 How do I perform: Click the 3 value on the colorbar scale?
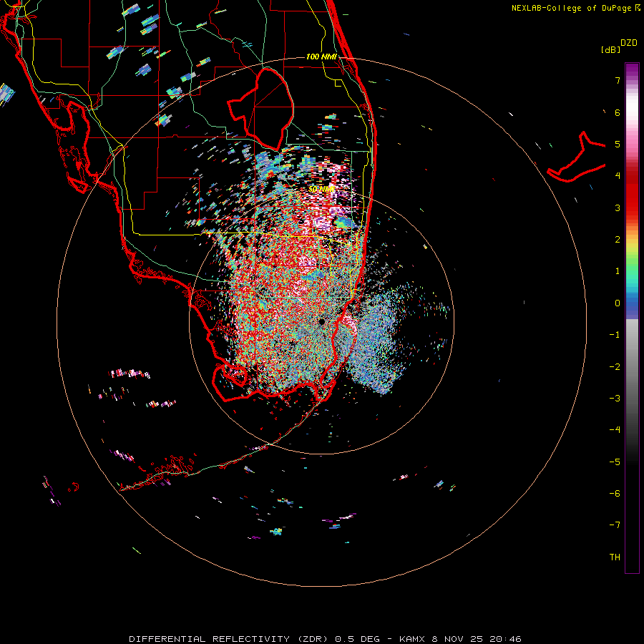(x=618, y=208)
